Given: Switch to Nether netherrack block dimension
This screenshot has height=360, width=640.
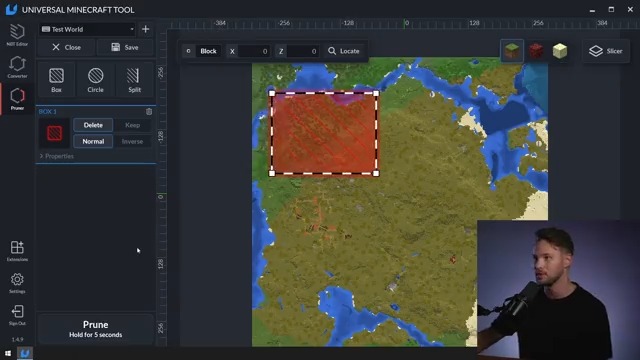Looking at the screenshot, I should 536,51.
